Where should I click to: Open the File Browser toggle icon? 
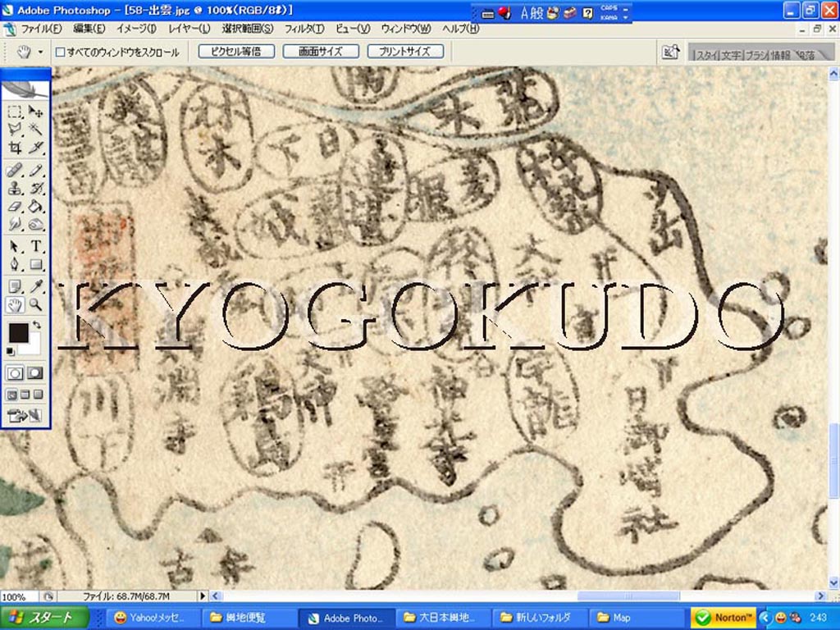pyautogui.click(x=671, y=52)
